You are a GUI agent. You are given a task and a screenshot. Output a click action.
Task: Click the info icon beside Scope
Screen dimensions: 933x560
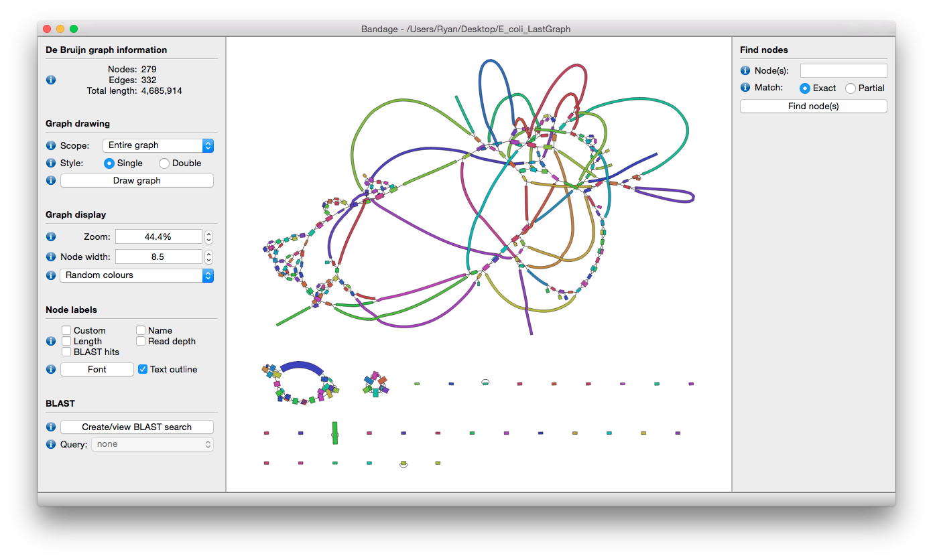(51, 145)
